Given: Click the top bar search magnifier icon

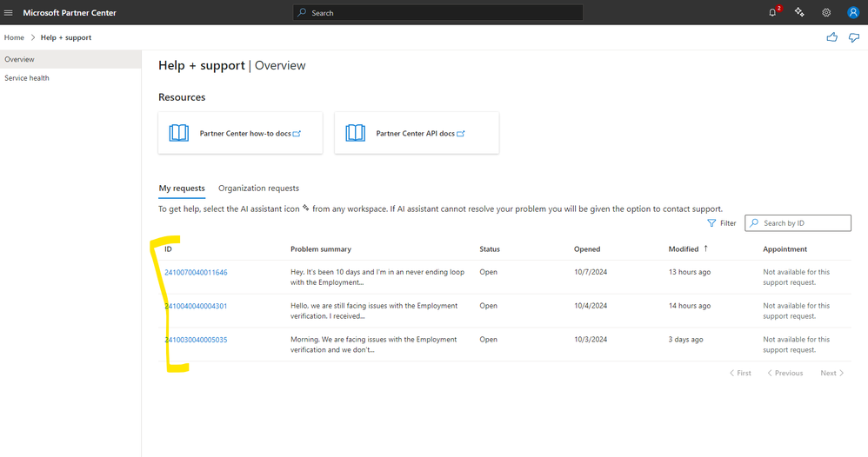Looking at the screenshot, I should point(302,12).
